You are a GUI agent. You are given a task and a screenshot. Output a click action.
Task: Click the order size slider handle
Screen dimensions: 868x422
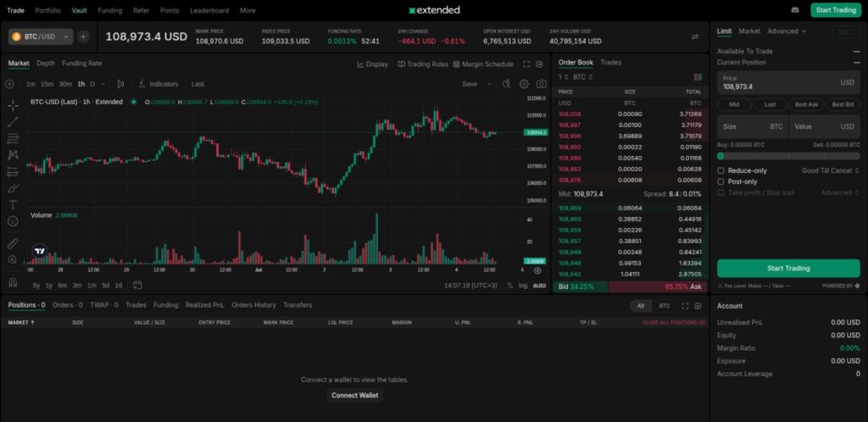[721, 157]
